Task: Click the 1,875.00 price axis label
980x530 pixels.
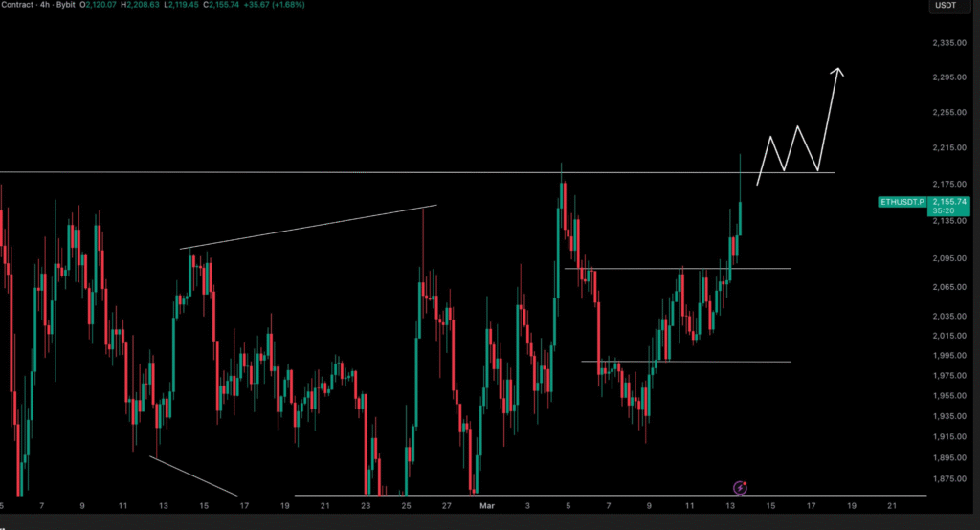Action: pos(950,479)
